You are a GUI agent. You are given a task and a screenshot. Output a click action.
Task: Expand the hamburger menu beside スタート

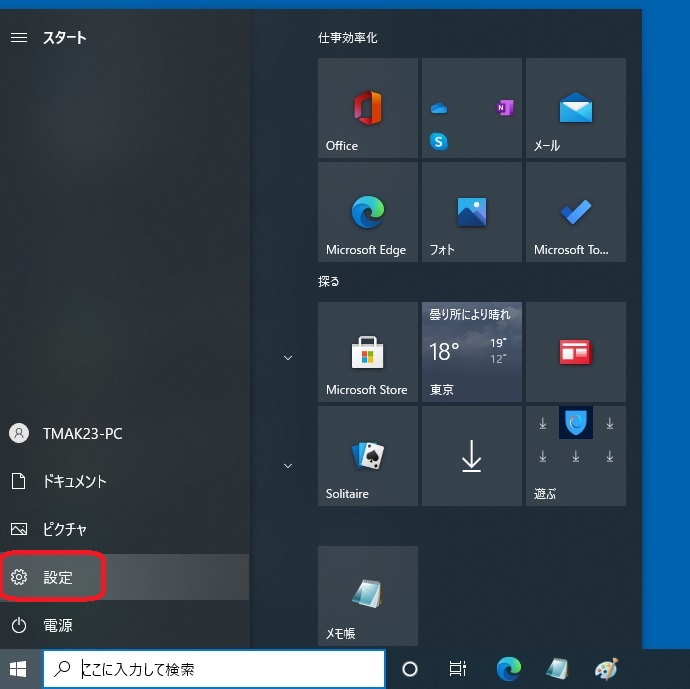(x=18, y=38)
